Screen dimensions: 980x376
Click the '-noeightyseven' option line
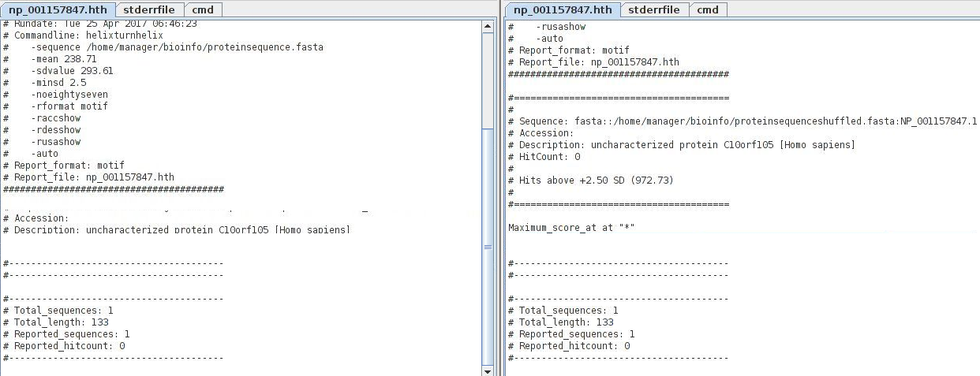coord(69,95)
